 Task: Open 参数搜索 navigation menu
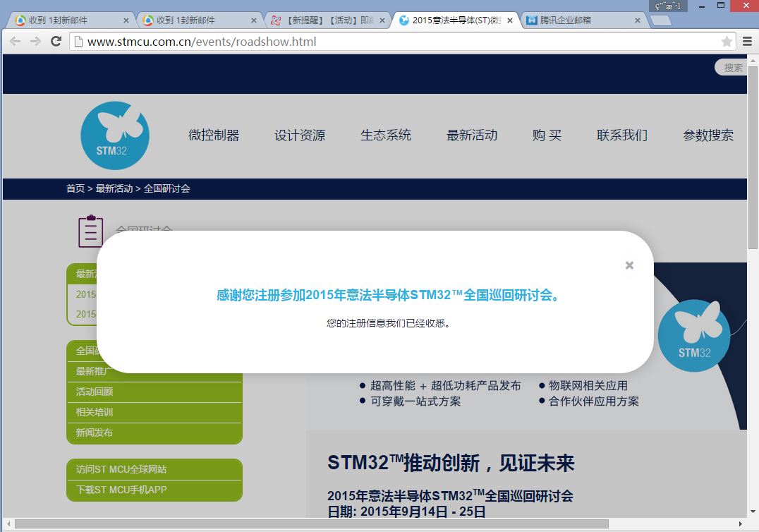click(708, 135)
